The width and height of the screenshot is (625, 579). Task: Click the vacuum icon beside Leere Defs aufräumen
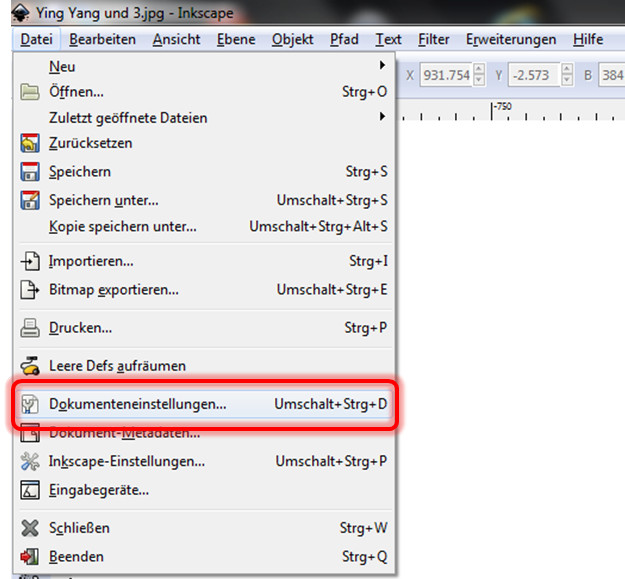tap(30, 366)
